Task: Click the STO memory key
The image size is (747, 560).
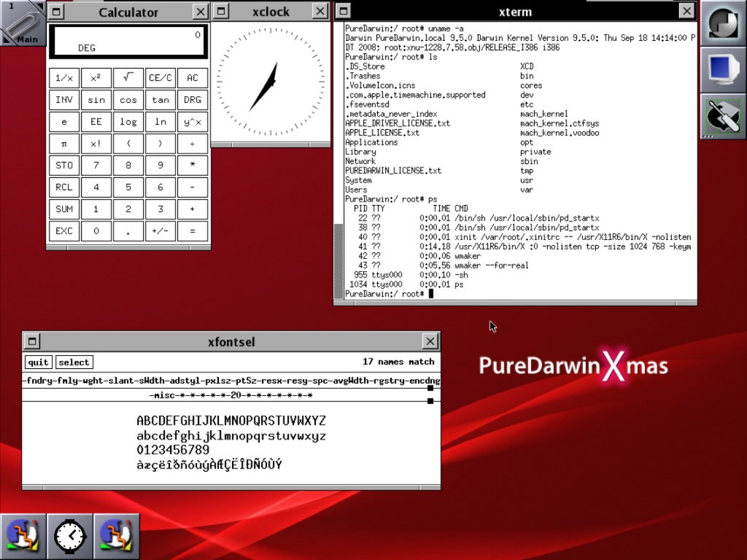Action: (x=64, y=166)
